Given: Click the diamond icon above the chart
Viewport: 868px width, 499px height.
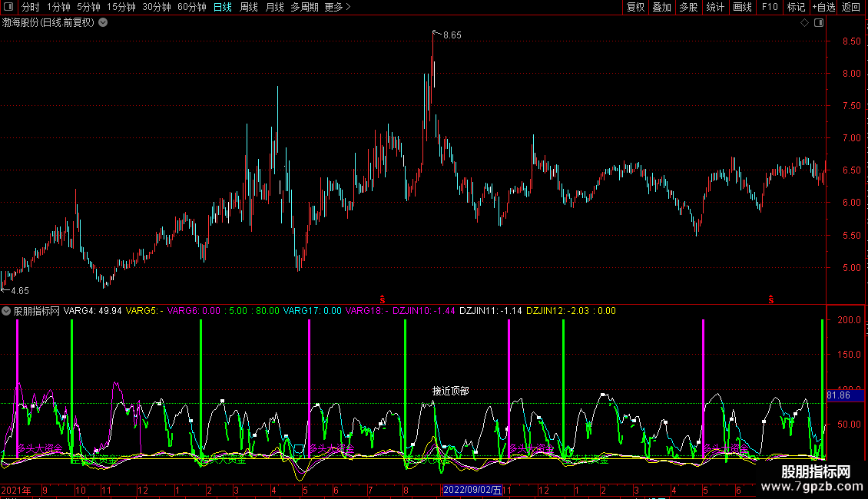Looking at the screenshot, I should [x=804, y=23].
